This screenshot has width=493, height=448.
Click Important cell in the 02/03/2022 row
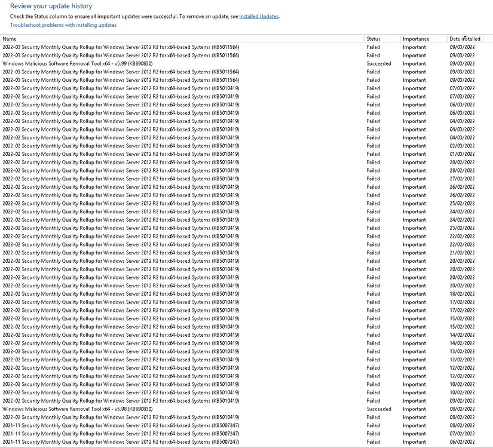coord(414,146)
